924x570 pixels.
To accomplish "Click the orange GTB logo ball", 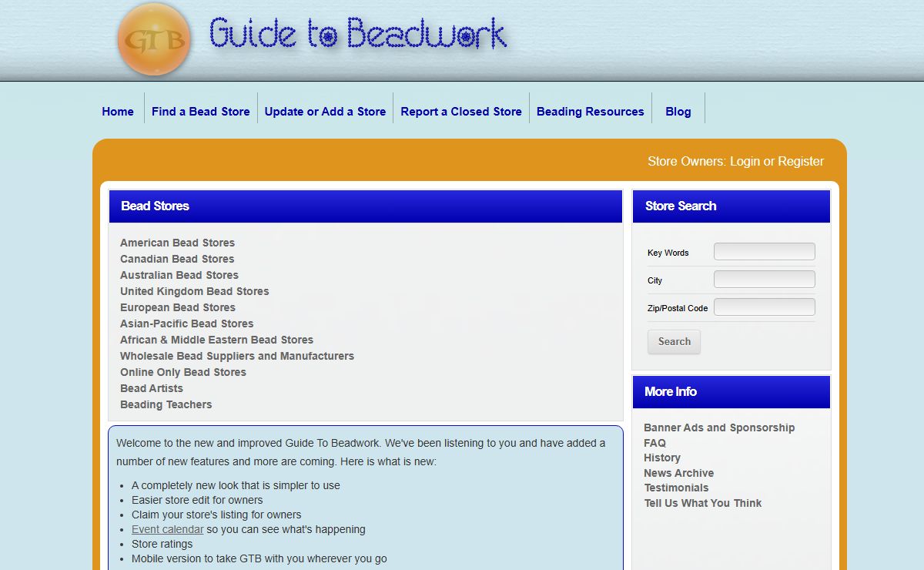I will (154, 39).
